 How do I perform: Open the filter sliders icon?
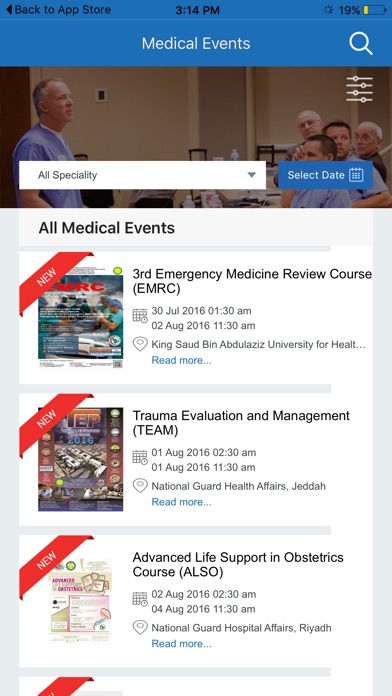pyautogui.click(x=359, y=89)
